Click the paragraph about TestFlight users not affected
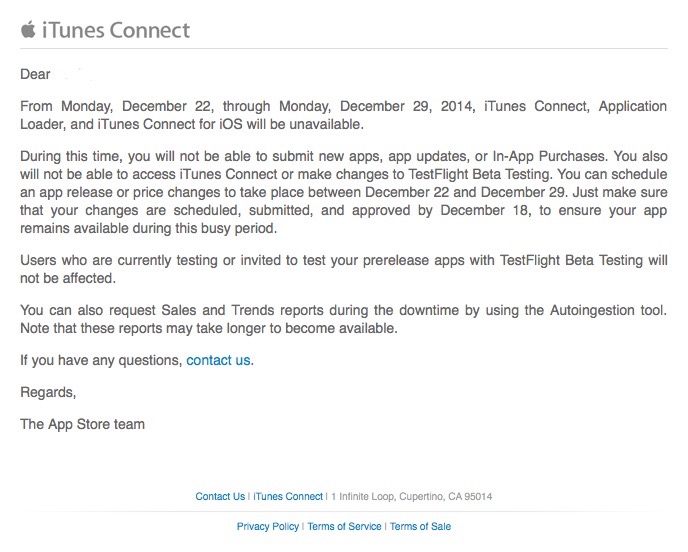 coord(344,269)
